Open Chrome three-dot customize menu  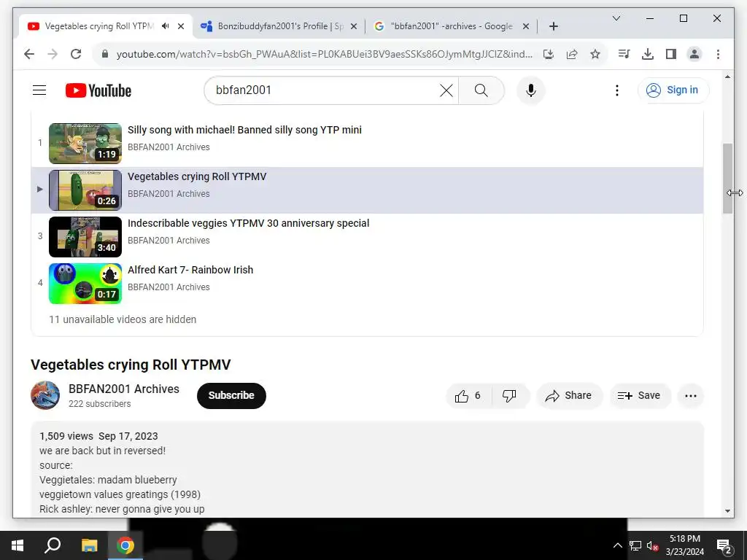click(718, 54)
